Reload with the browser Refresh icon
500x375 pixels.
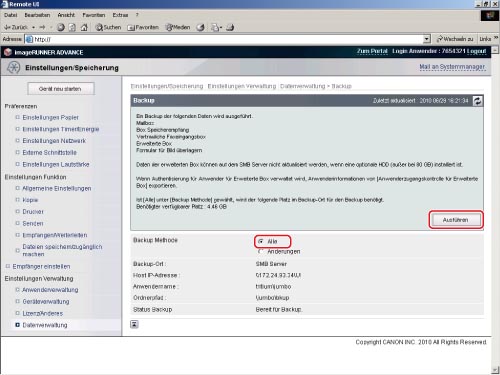click(72, 27)
